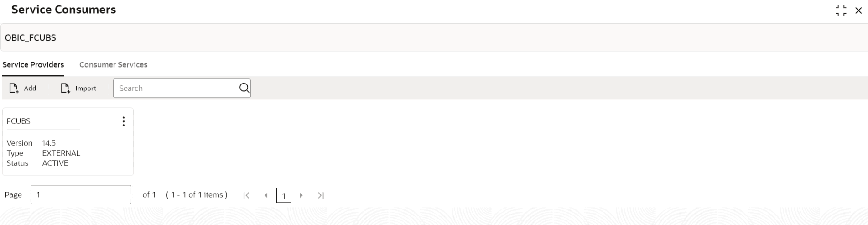Collapse the Service Consumers window icon
Image resolution: width=868 pixels, height=225 pixels.
click(841, 10)
